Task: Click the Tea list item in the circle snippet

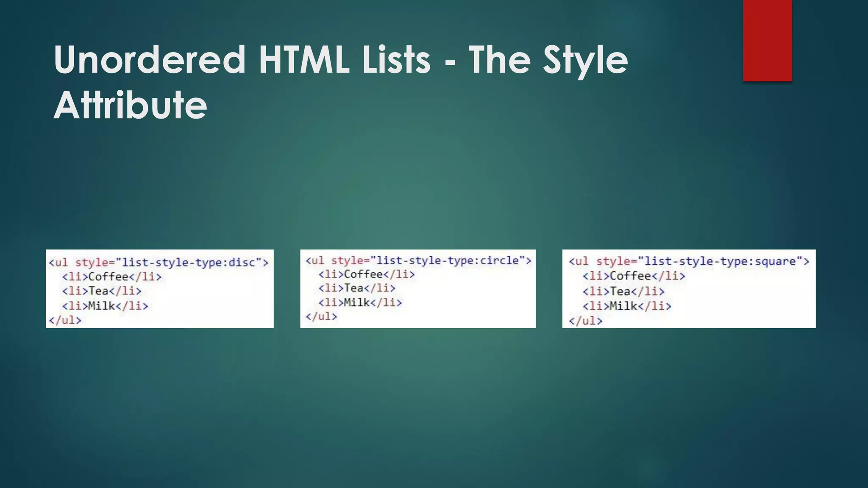Action: [357, 288]
